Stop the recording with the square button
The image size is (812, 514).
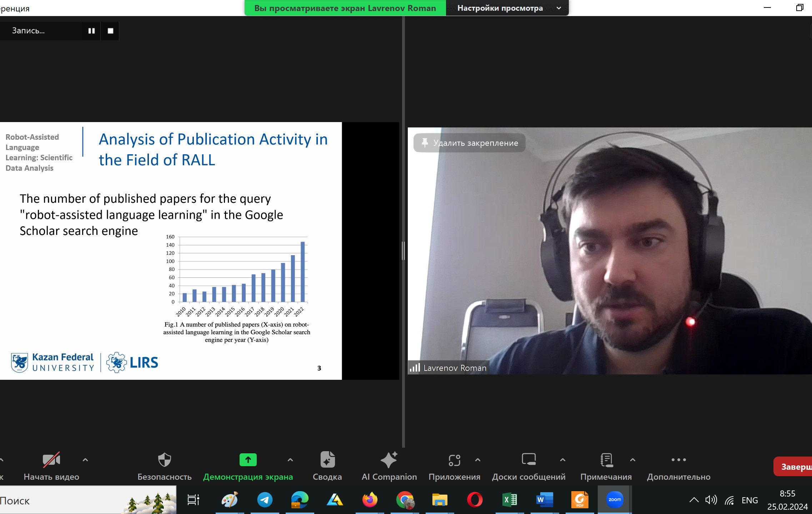pyautogui.click(x=110, y=31)
